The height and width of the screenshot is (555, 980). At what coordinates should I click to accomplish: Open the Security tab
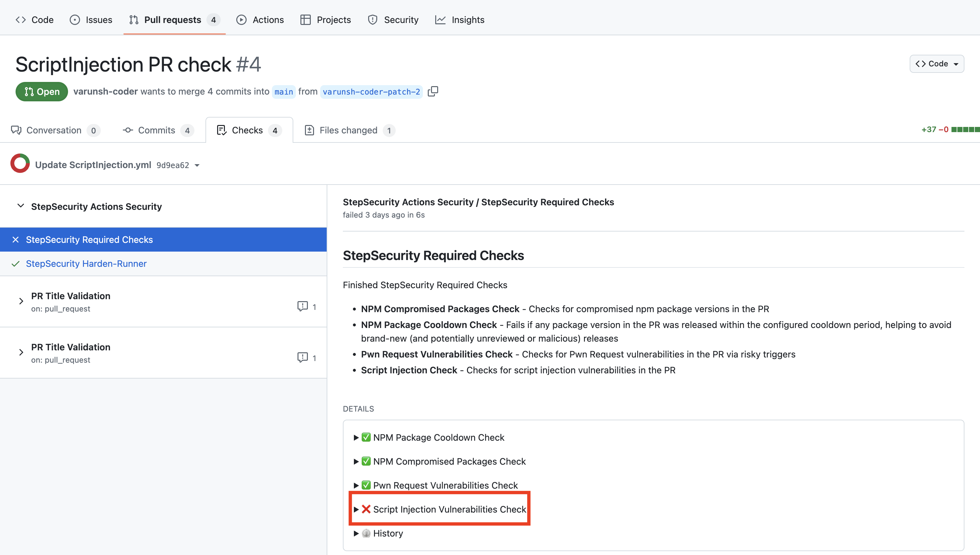tap(393, 20)
